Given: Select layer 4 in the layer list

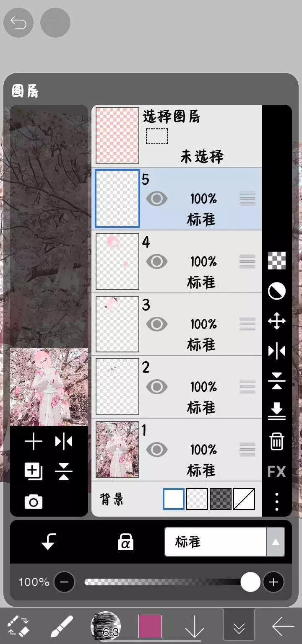Looking at the screenshot, I should (x=177, y=261).
